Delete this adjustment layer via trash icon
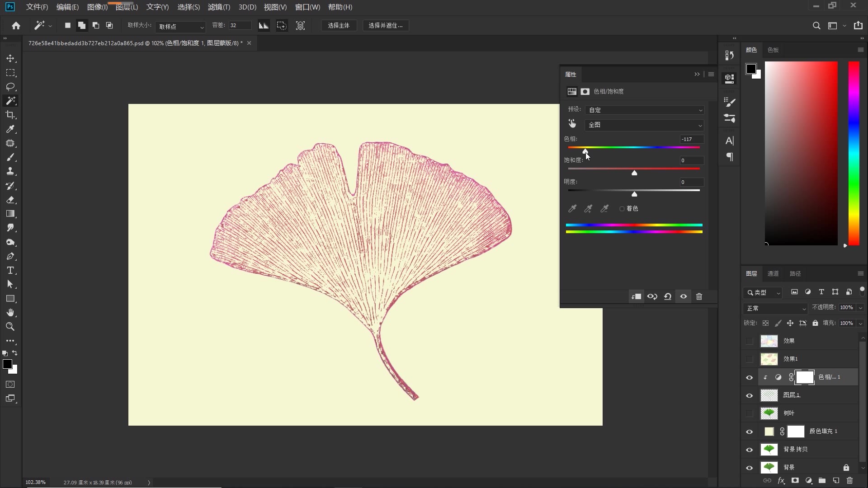 coord(699,296)
